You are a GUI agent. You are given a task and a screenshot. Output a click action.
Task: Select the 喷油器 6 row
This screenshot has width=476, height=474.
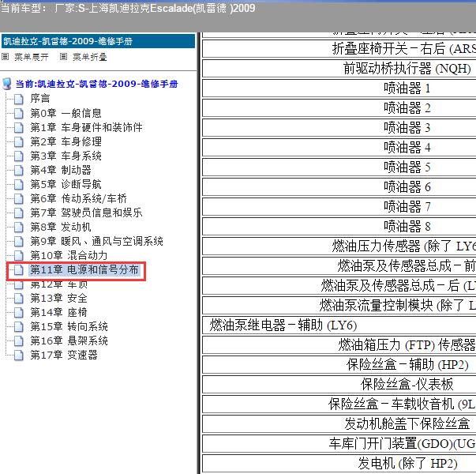339,187
